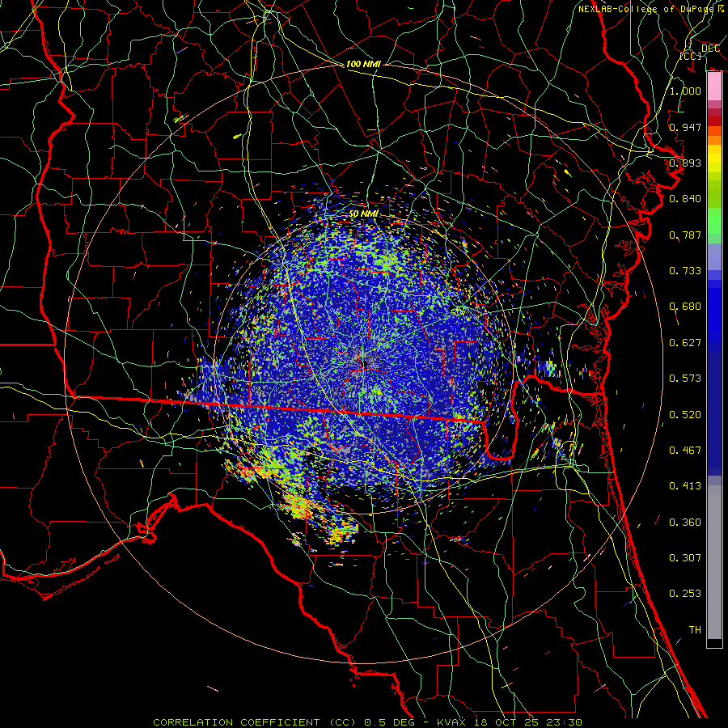This screenshot has width=728, height=728.
Task: Select the 0.360 legend value
Action: click(685, 523)
